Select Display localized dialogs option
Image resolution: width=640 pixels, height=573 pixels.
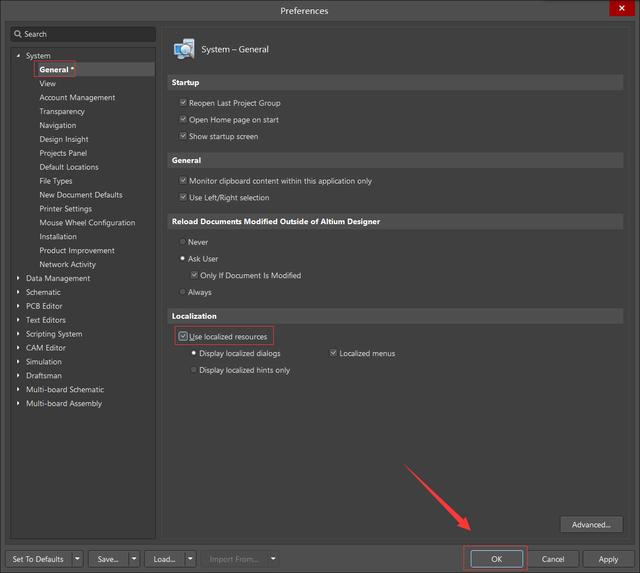coord(194,353)
